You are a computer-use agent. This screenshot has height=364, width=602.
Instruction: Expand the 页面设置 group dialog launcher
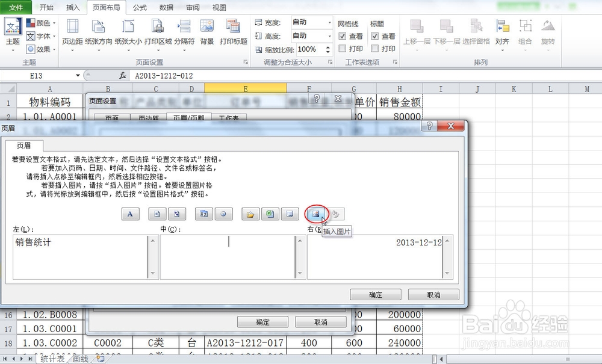point(246,62)
